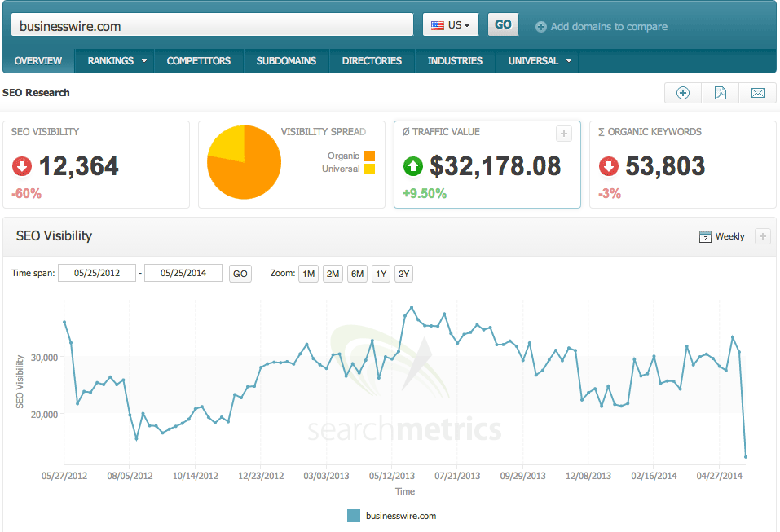Expand the Rankings menu dropdown
The image size is (780, 532).
pos(144,60)
